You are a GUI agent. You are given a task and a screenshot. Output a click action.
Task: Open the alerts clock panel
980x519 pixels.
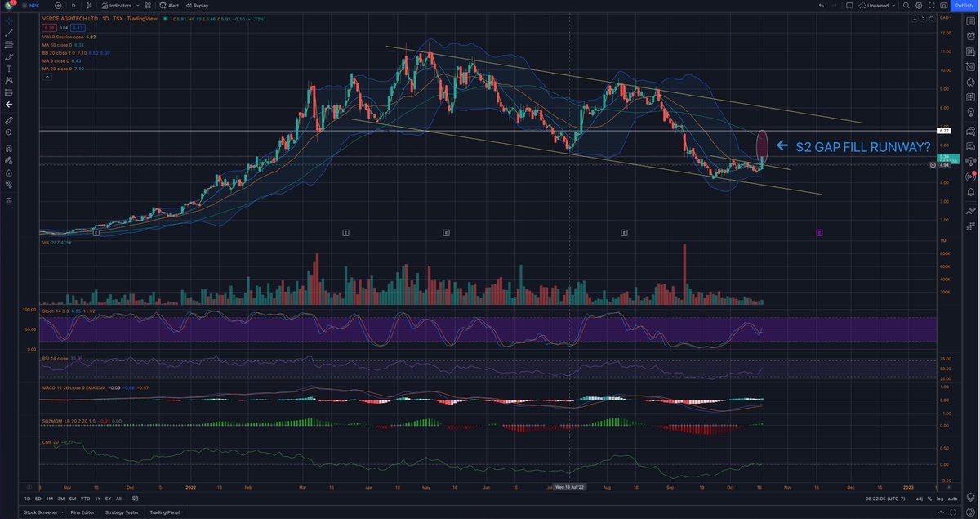(x=970, y=36)
